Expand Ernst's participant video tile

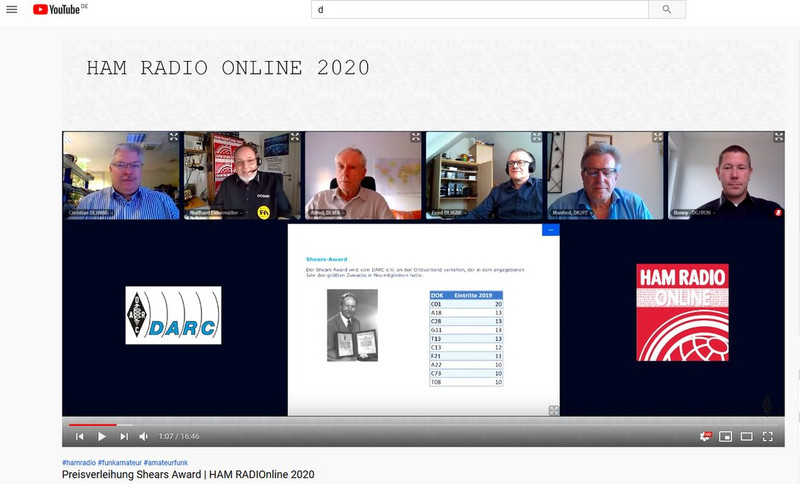point(537,137)
